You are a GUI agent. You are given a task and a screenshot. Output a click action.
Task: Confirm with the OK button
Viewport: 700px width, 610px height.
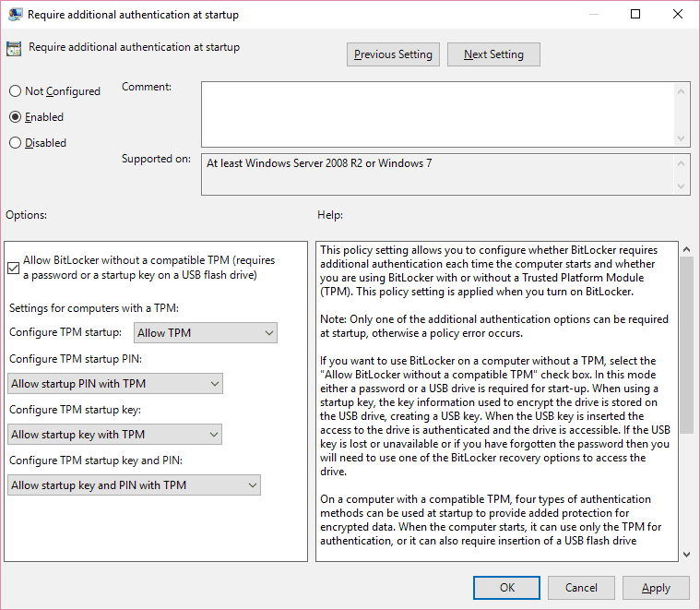click(x=506, y=588)
